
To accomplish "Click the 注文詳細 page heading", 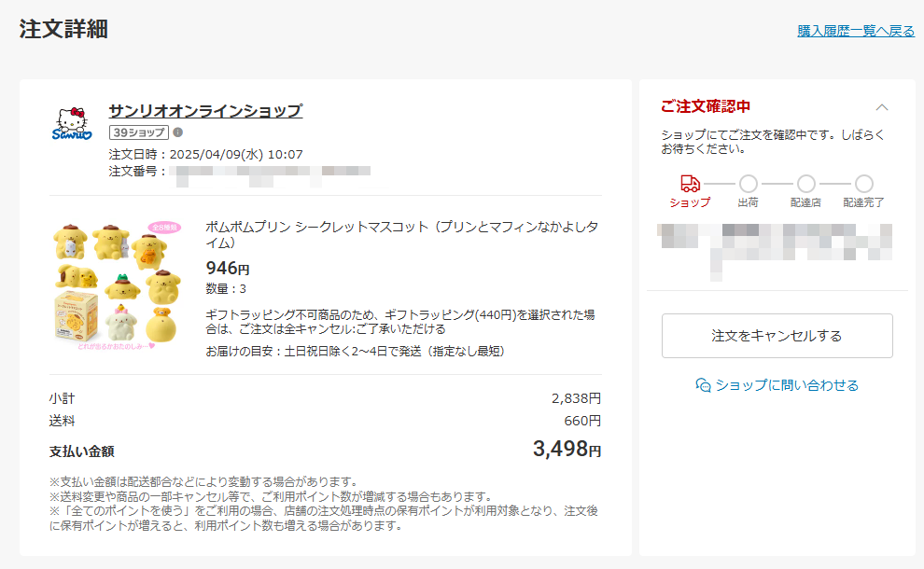I will click(x=63, y=29).
